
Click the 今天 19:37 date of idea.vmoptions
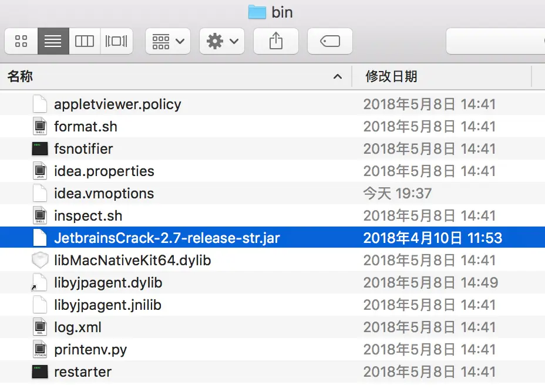tap(397, 194)
